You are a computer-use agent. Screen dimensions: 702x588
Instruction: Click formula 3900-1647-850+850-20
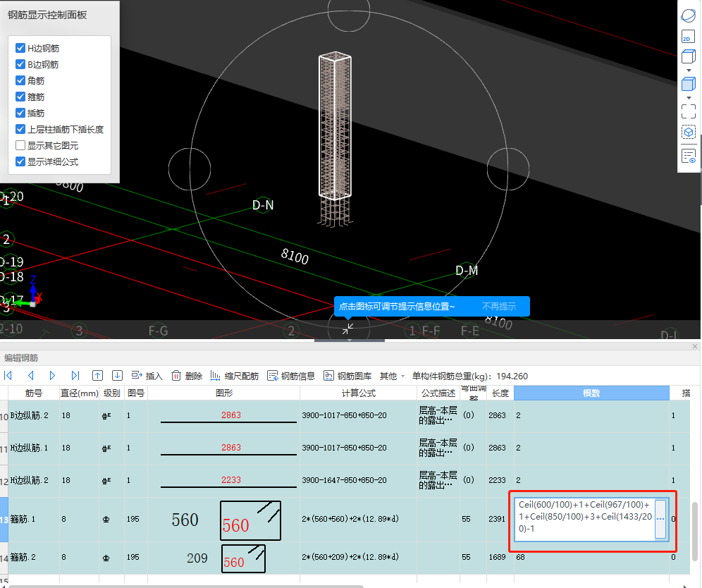344,480
